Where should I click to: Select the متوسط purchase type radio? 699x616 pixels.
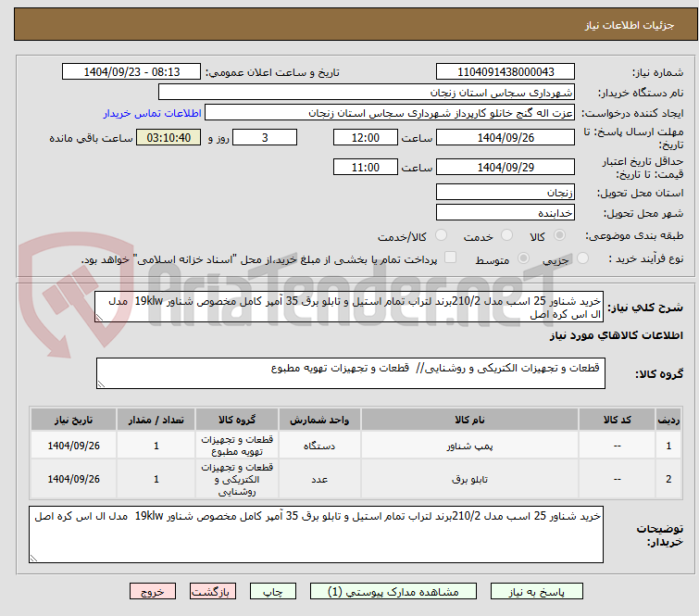(x=523, y=258)
